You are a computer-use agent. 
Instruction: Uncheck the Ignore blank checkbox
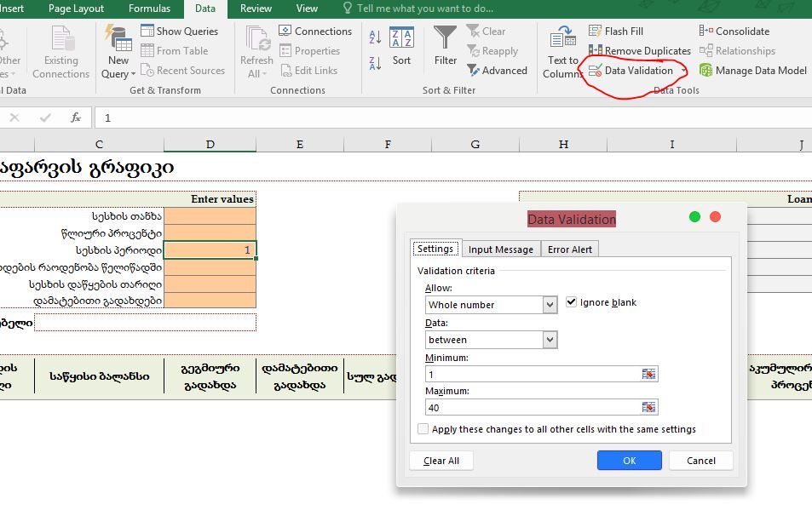[572, 302]
